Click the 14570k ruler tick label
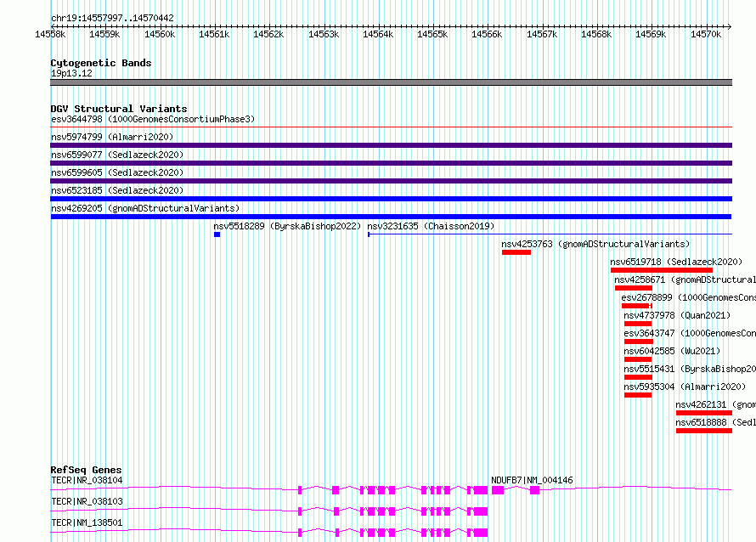The height and width of the screenshot is (542, 756). click(x=706, y=34)
